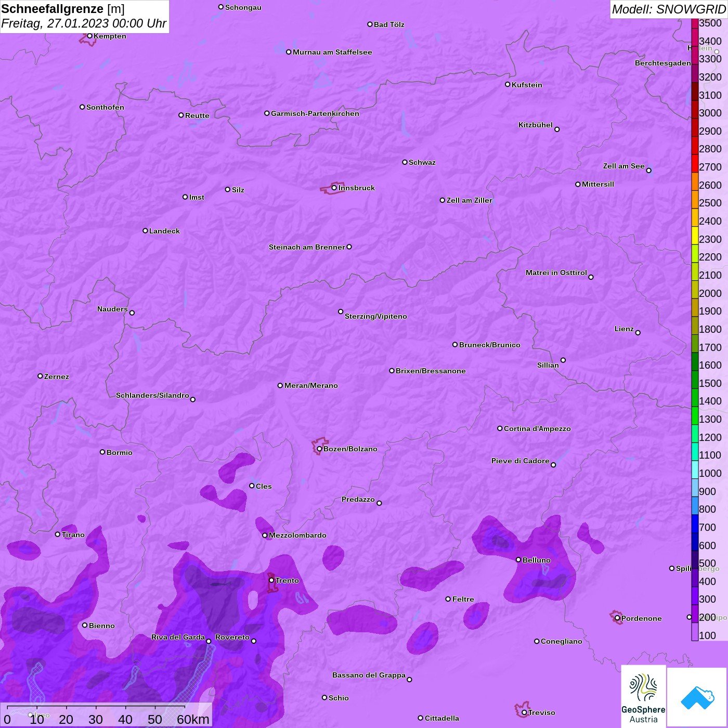
Task: Click the Sonthofen label
Action: click(106, 107)
